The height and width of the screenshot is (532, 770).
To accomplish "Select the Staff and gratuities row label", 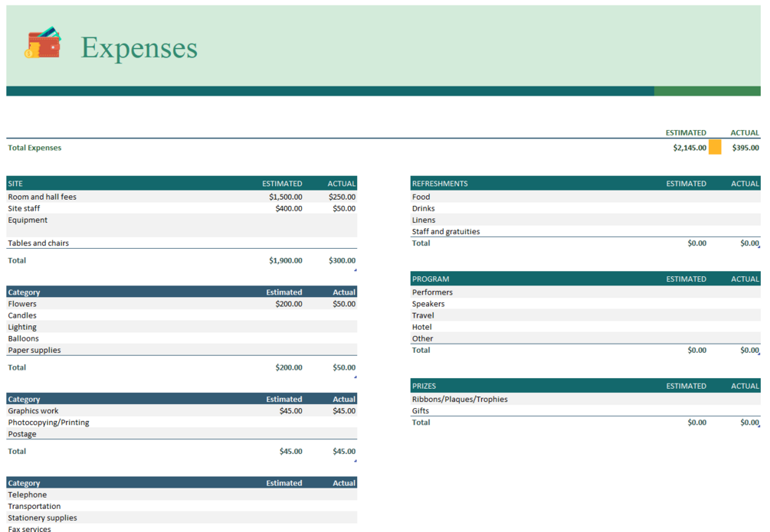I will click(446, 232).
